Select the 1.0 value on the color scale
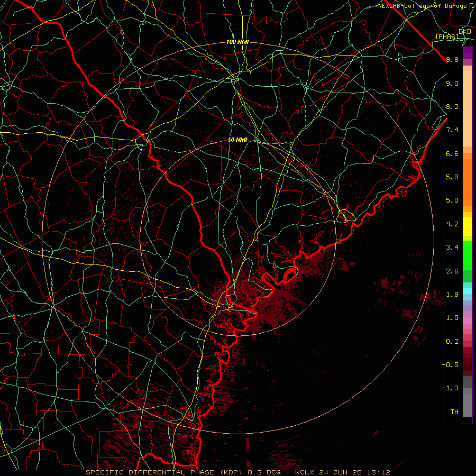 click(x=452, y=318)
